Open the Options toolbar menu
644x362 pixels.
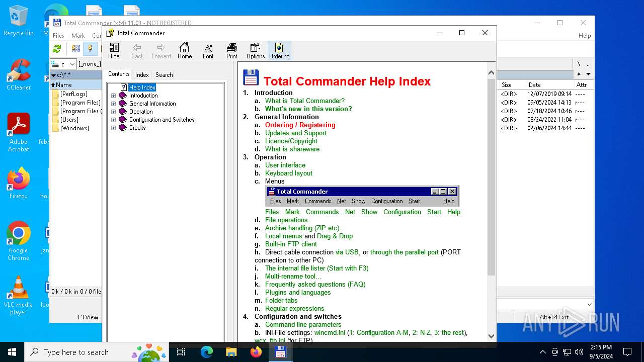[x=256, y=51]
